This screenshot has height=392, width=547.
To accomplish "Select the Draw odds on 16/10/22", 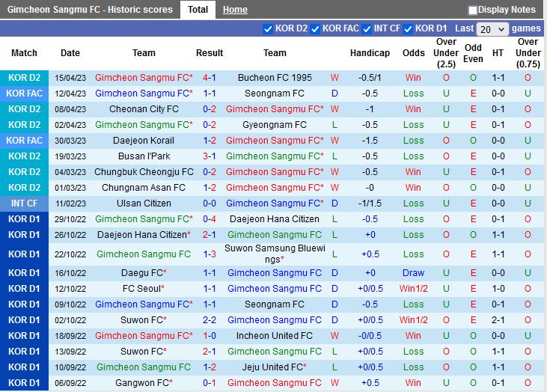I will [413, 273].
